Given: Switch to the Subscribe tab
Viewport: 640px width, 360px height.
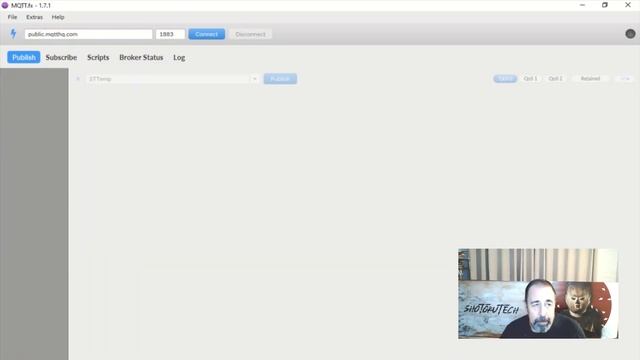Looking at the screenshot, I should tap(61, 58).
